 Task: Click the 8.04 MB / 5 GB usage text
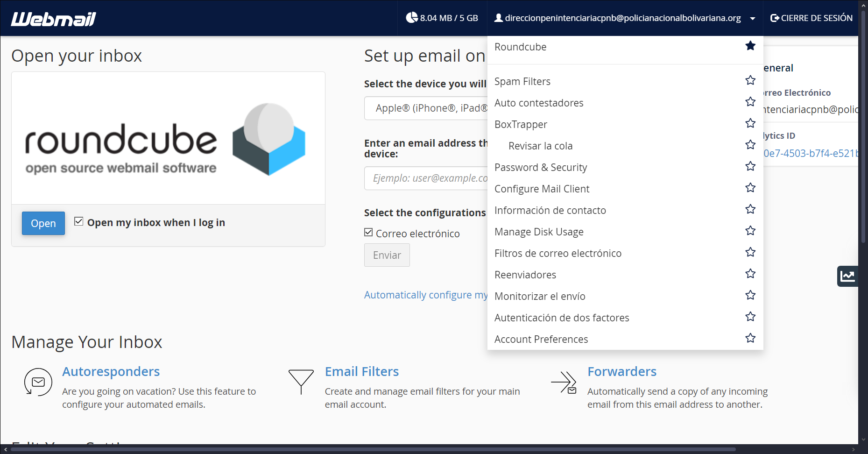pyautogui.click(x=449, y=18)
